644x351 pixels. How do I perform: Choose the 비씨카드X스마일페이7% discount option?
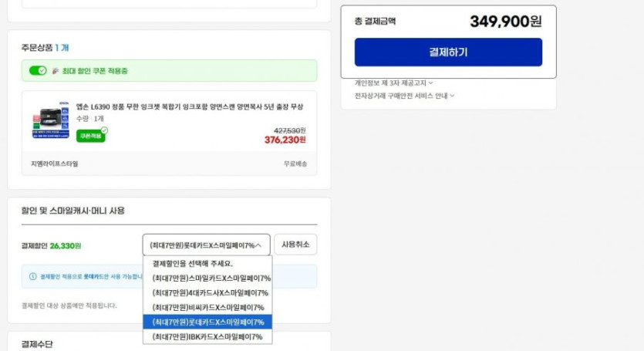click(208, 307)
